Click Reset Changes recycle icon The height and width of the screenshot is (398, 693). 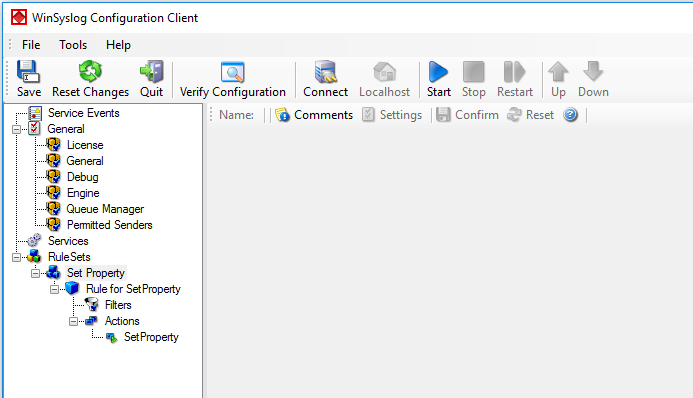90,72
